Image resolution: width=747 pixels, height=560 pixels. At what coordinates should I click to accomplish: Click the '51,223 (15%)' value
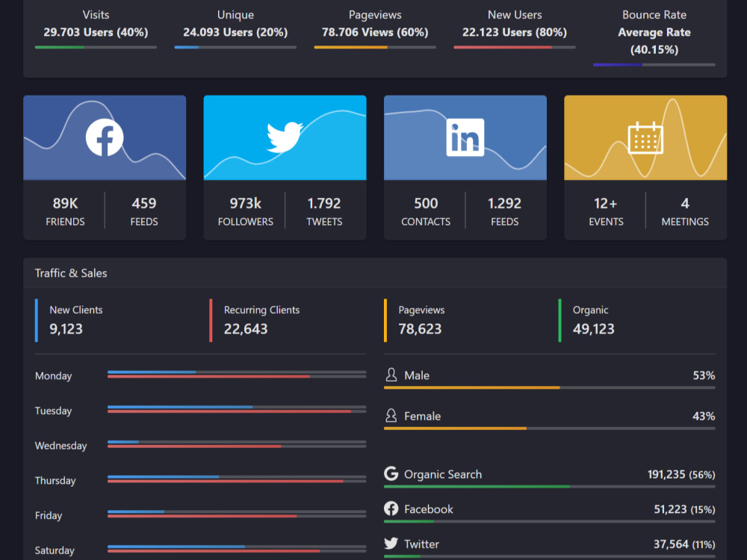tap(684, 509)
